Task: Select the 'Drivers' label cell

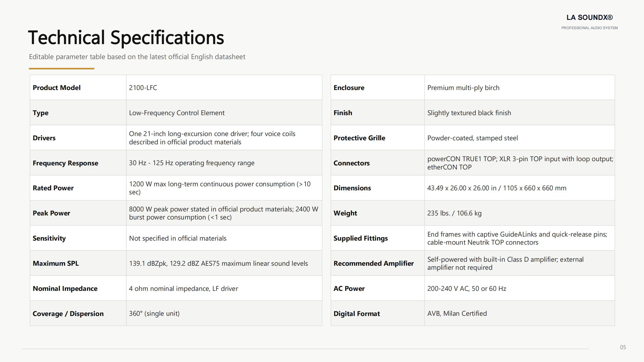Action: (78, 138)
